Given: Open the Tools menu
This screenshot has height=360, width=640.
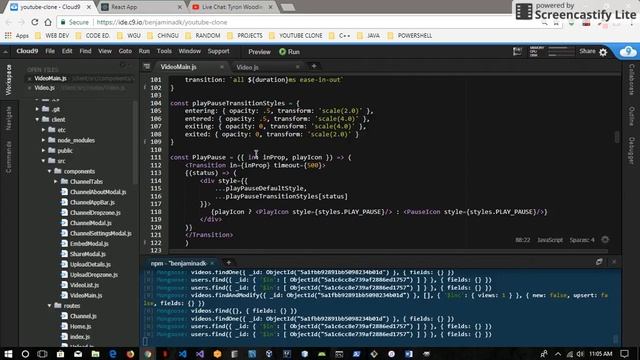Looking at the screenshot, I should pyautogui.click(x=164, y=51).
